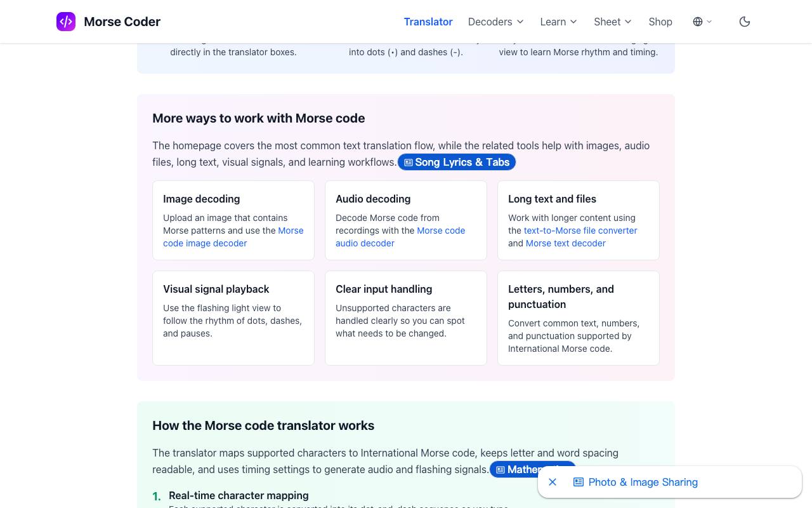Viewport: 812px width, 508px height.
Task: Toggle dark mode with the moon icon
Action: [x=745, y=22]
